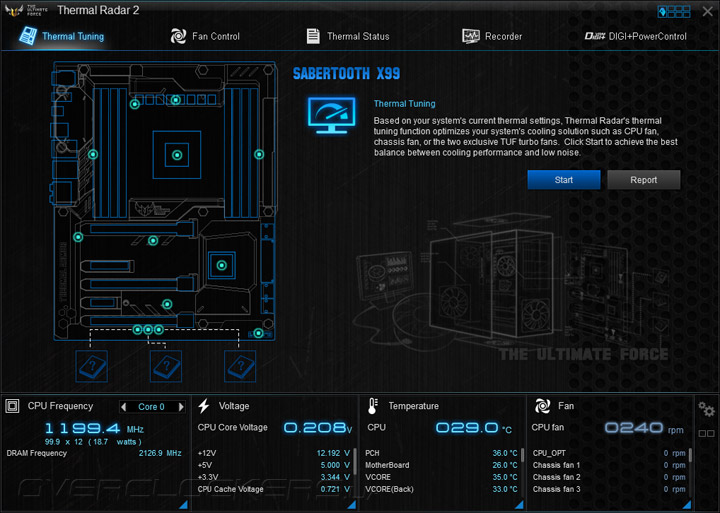Open the middle unknown-device thermal probe icon
720x513 pixels.
(166, 366)
